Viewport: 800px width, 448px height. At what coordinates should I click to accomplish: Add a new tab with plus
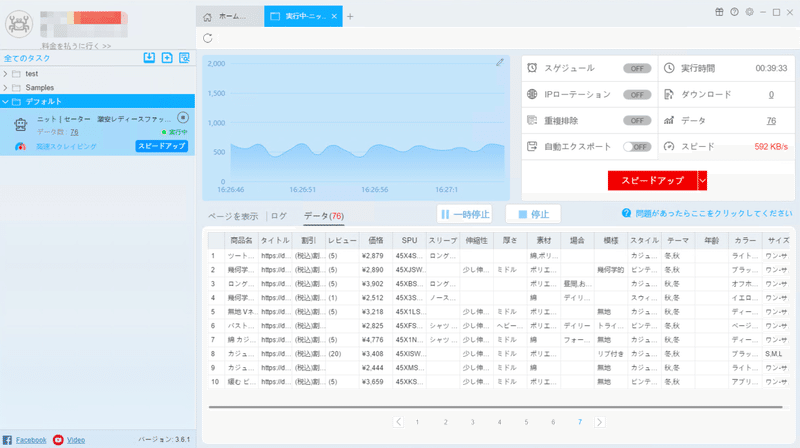point(350,16)
